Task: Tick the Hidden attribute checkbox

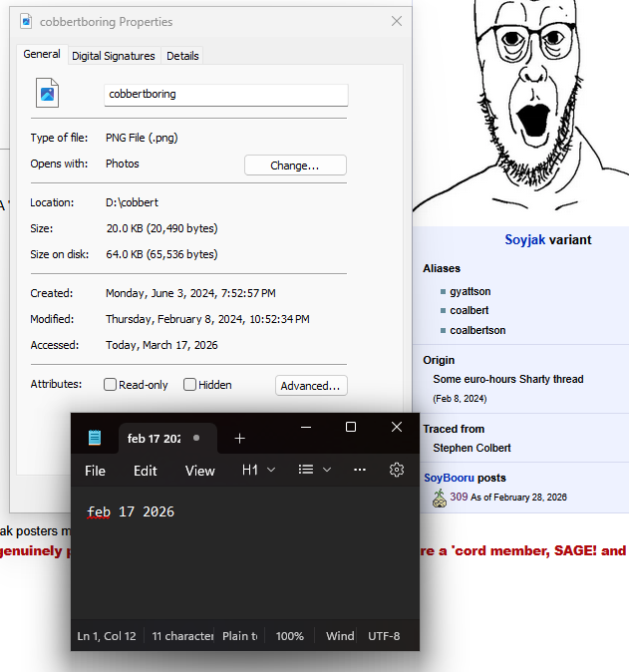Action: 190,385
